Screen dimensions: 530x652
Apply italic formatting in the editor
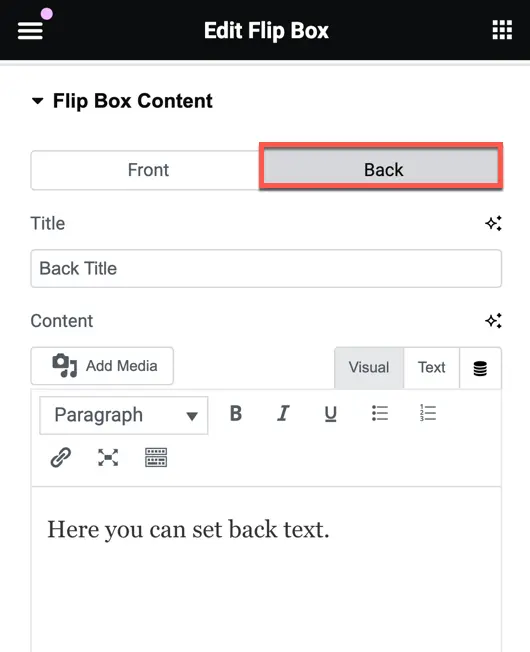[283, 414]
